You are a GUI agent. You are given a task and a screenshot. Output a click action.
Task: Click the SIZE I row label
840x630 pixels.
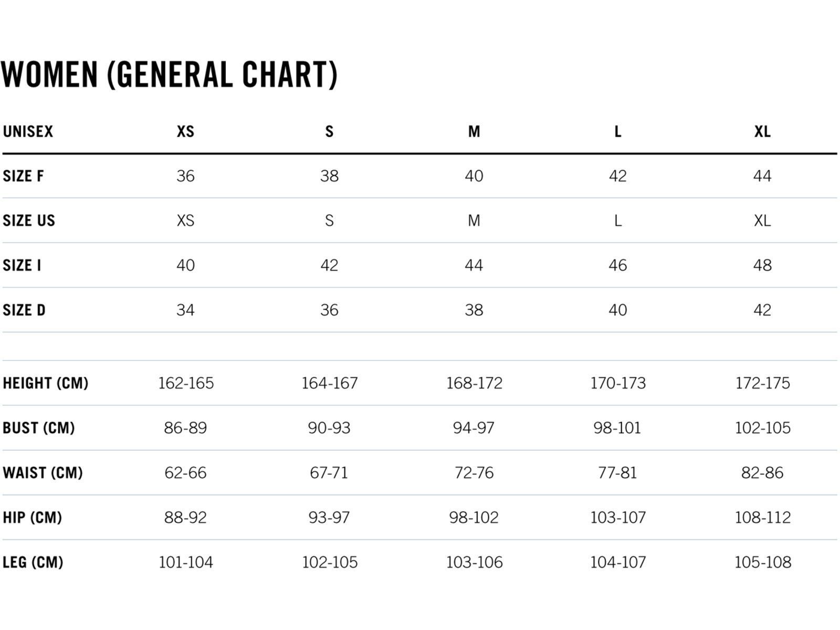(x=22, y=265)
